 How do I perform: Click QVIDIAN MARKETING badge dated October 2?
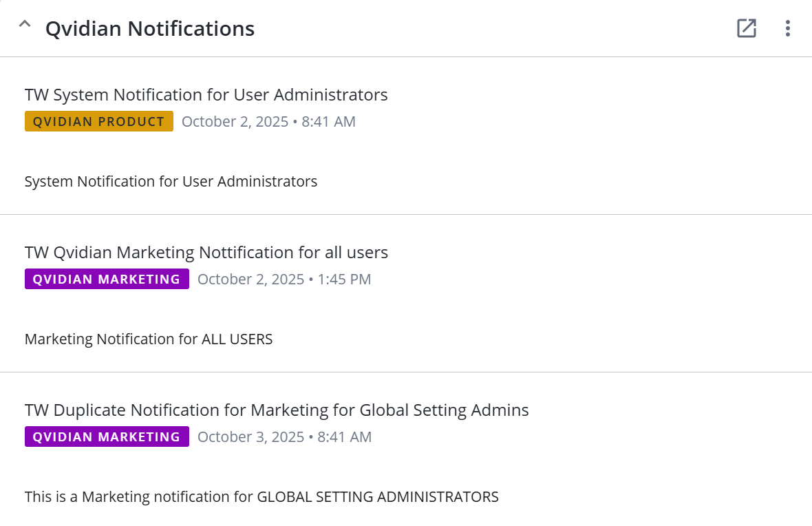click(107, 280)
